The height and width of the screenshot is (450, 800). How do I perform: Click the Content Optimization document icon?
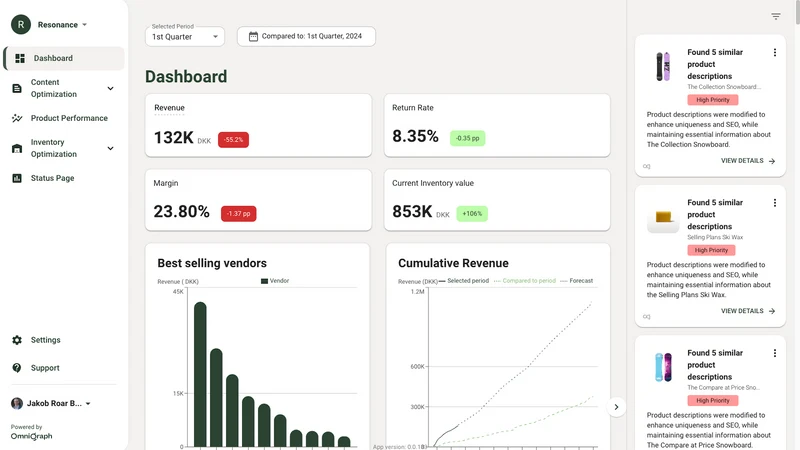[17, 88]
